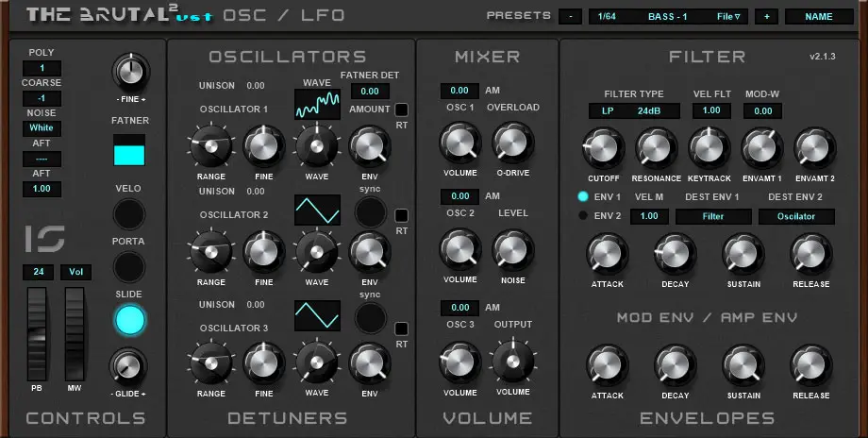
Task: Click Oscillator 1 RANGE knob
Action: click(x=211, y=146)
